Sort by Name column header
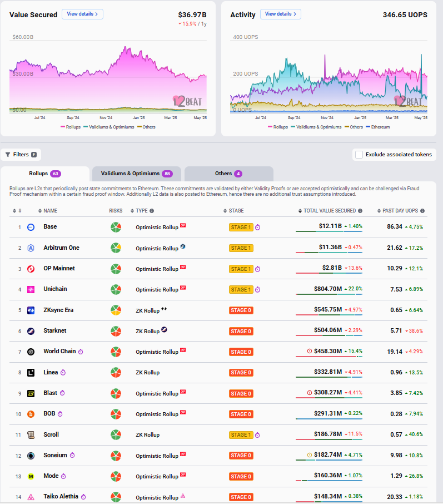The height and width of the screenshot is (504, 443). tap(50, 211)
